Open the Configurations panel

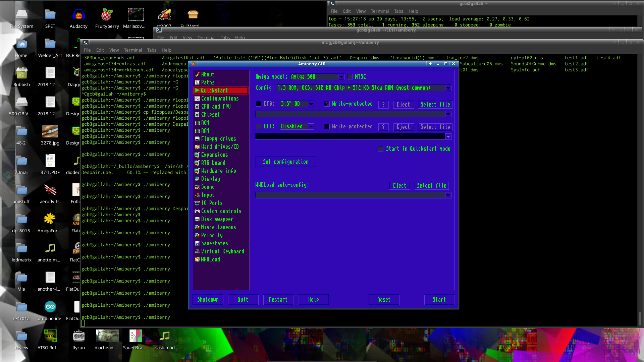tap(221, 99)
